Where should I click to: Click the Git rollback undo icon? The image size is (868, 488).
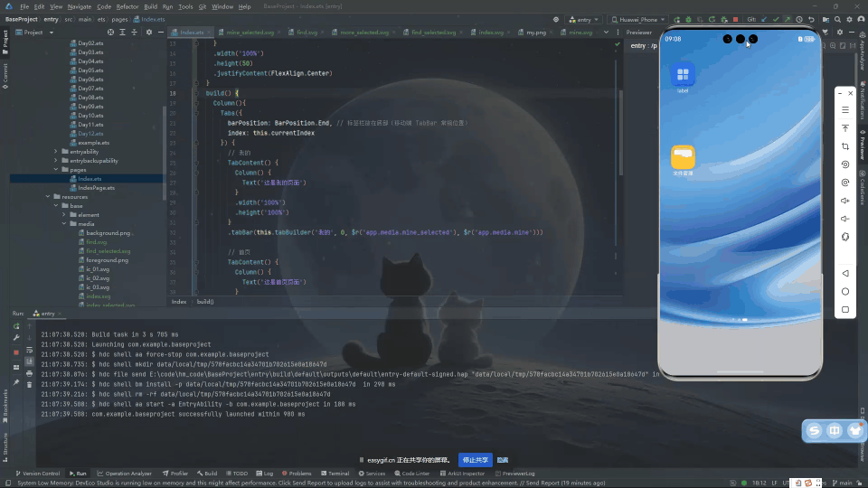812,19
